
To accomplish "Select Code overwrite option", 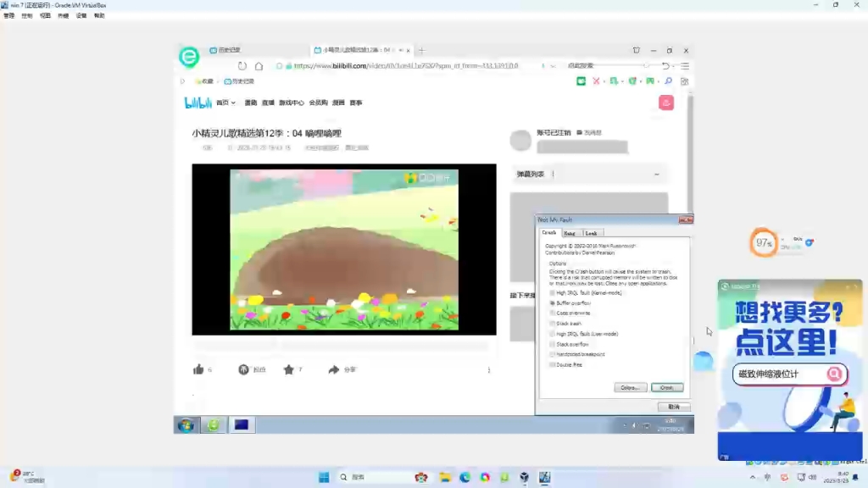I will point(570,313).
